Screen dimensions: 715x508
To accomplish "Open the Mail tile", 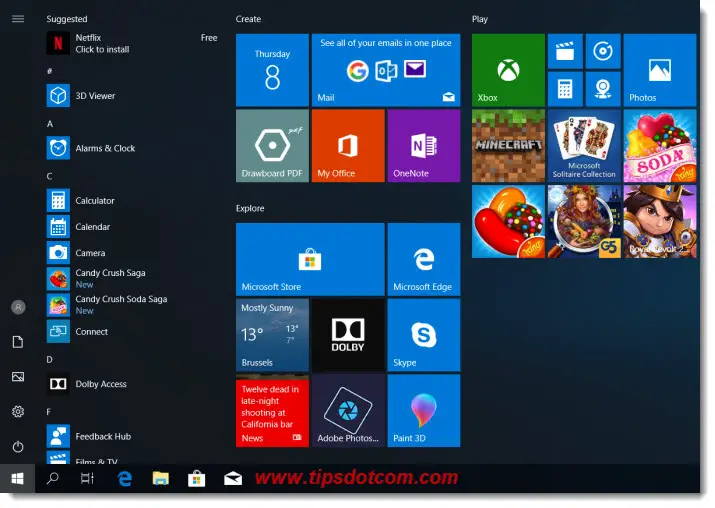I will tap(386, 70).
